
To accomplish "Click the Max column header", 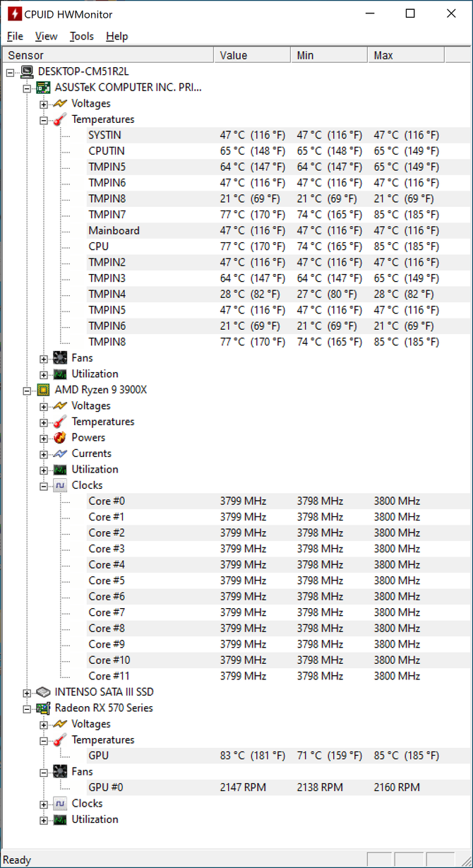I will tap(406, 55).
